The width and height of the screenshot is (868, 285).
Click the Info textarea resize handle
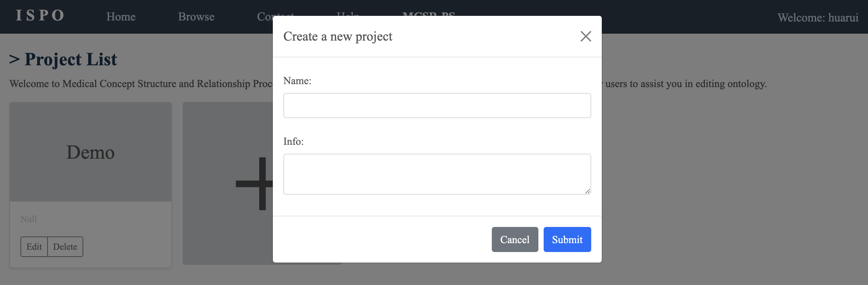tap(587, 191)
